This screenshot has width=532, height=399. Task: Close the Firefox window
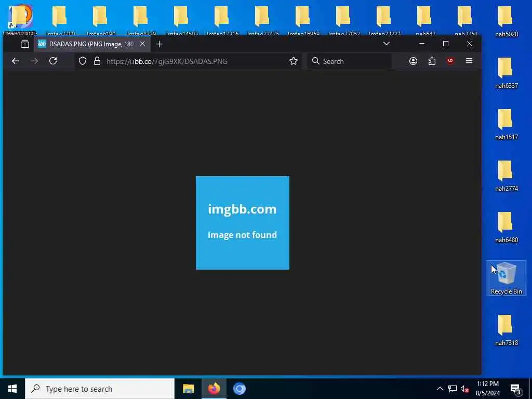pyautogui.click(x=470, y=44)
